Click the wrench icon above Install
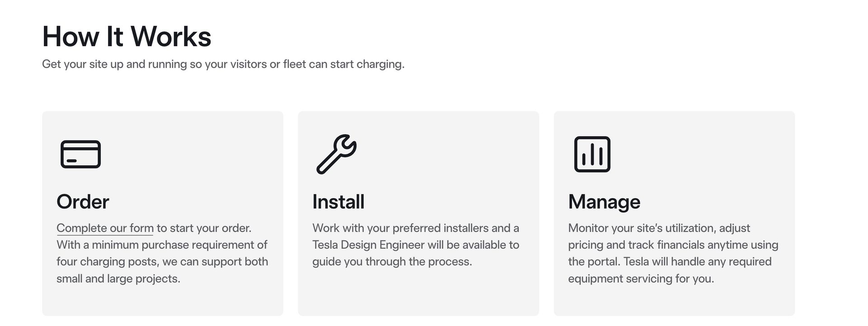The image size is (868, 326). click(x=336, y=154)
